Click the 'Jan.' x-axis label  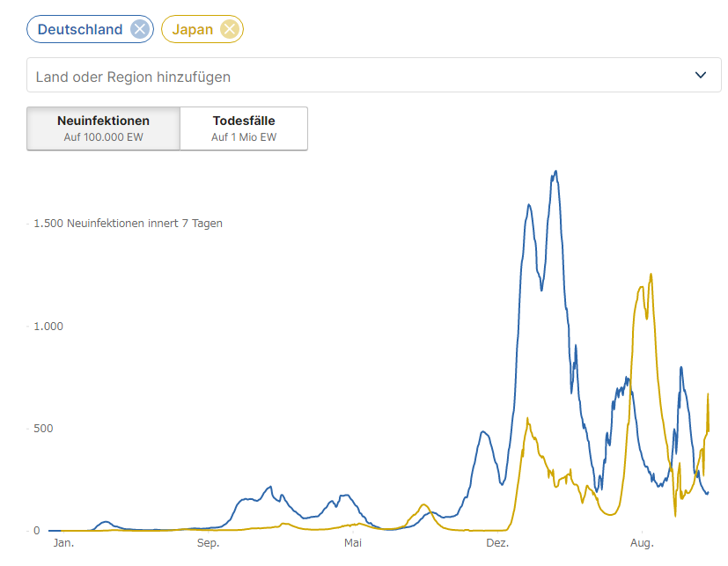[x=63, y=543]
